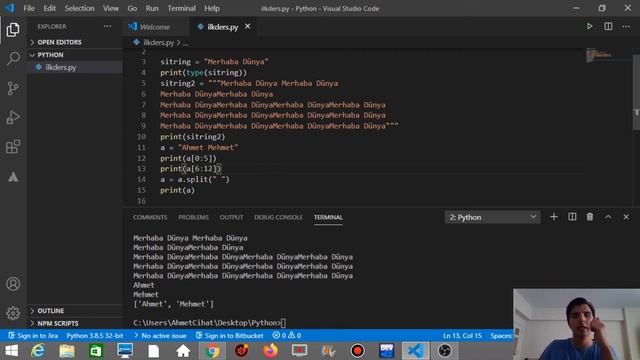Open Firefox from taskbar
The height and width of the screenshot is (360, 640).
(x=270, y=351)
